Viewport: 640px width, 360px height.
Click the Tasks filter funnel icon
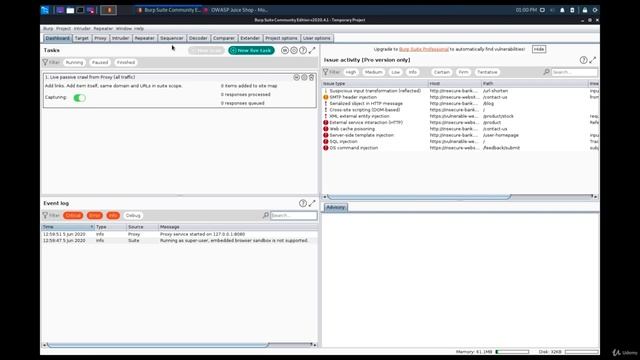point(45,62)
